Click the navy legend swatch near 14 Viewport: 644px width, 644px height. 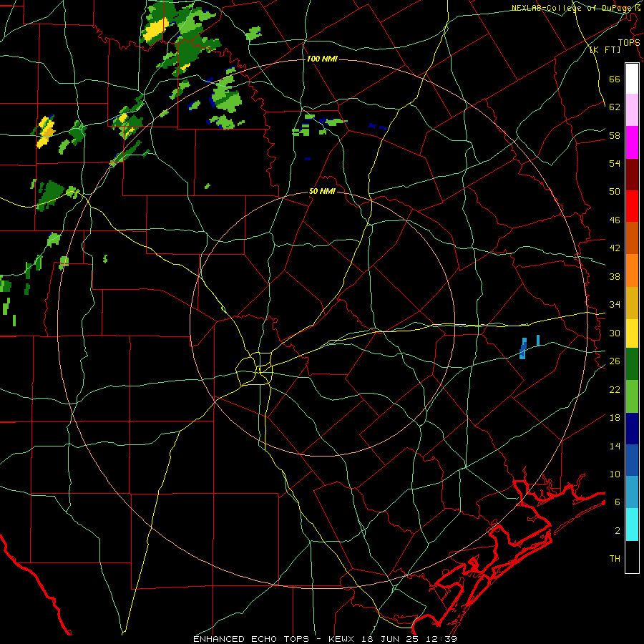coord(632,429)
